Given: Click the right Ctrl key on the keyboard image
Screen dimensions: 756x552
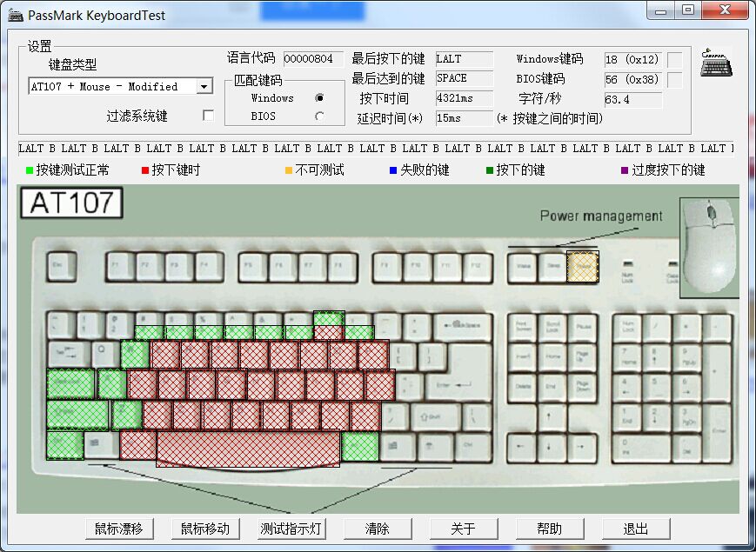Looking at the screenshot, I should [473, 446].
